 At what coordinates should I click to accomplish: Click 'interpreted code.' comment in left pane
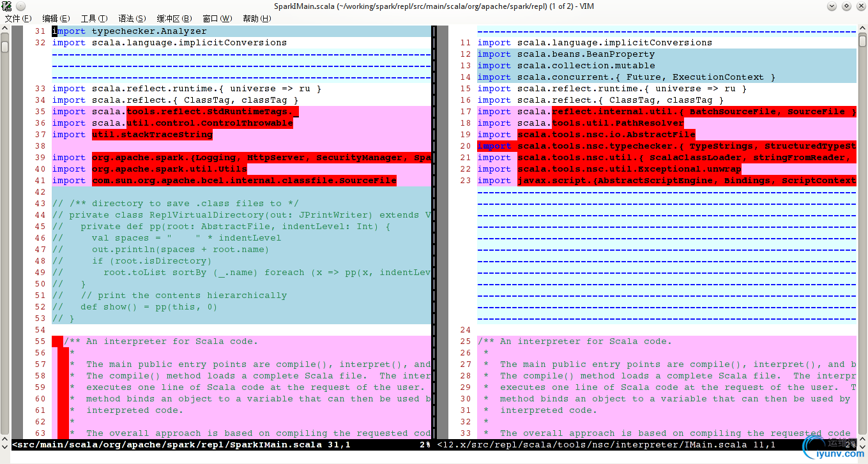pyautogui.click(x=135, y=410)
